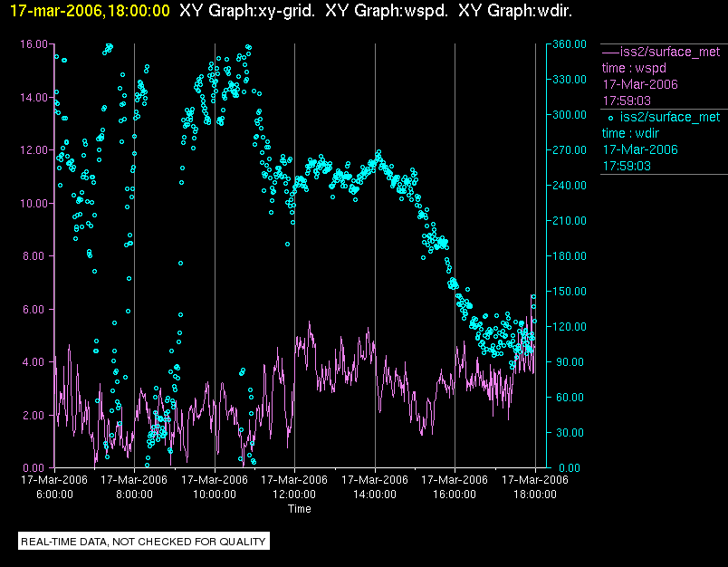Click the 120.00 wind direction axis label
This screenshot has width=728, height=567.
(570, 326)
